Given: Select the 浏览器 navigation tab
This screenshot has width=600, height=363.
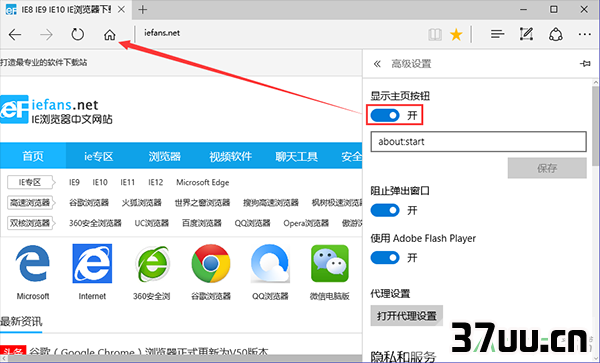Looking at the screenshot, I should click(x=165, y=156).
